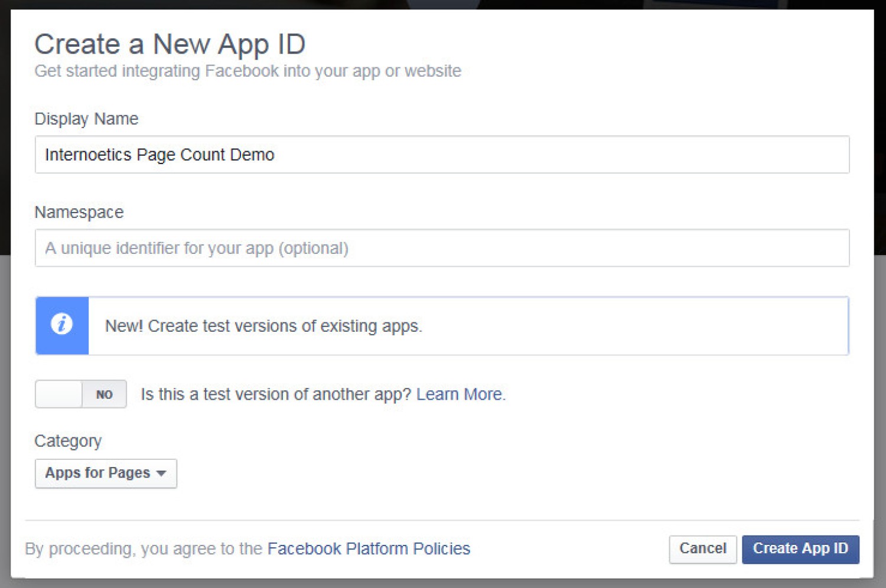Click the Category label
886x588 pixels.
[68, 441]
